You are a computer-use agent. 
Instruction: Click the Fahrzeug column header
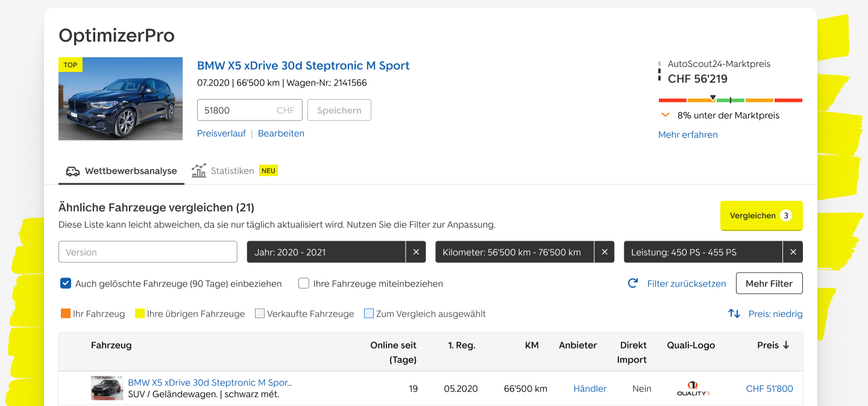click(x=111, y=345)
